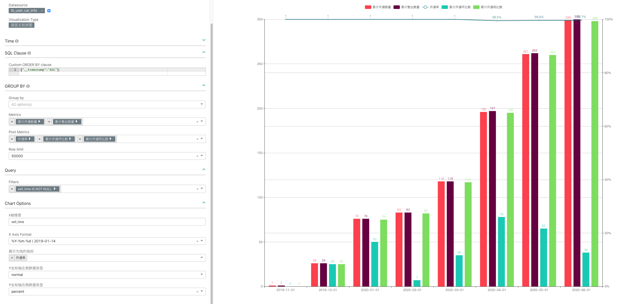This screenshot has width=644, height=304.
Task: Collapse the SQL Clause section
Action: point(204,52)
